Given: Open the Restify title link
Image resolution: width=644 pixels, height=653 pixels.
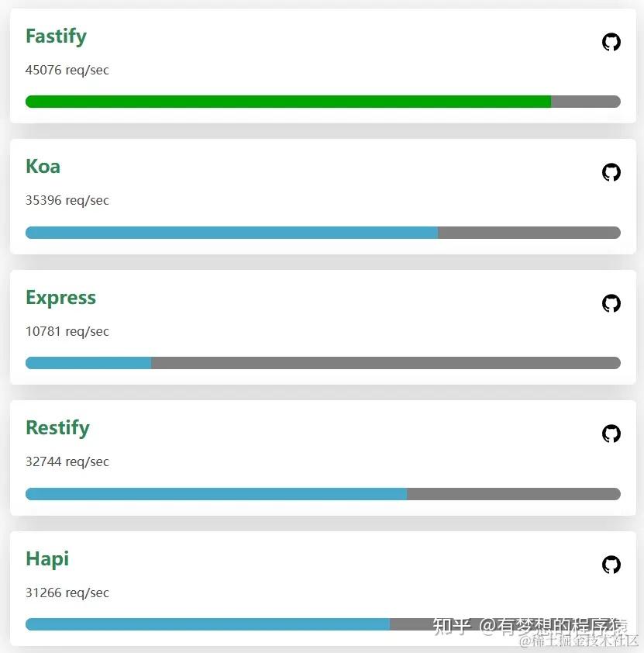Looking at the screenshot, I should [57, 427].
